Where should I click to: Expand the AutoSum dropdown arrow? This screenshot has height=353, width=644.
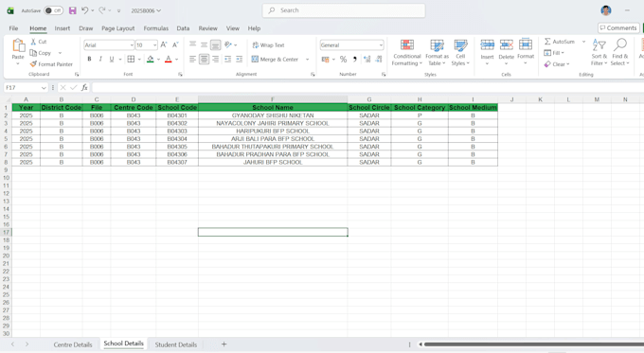(583, 42)
